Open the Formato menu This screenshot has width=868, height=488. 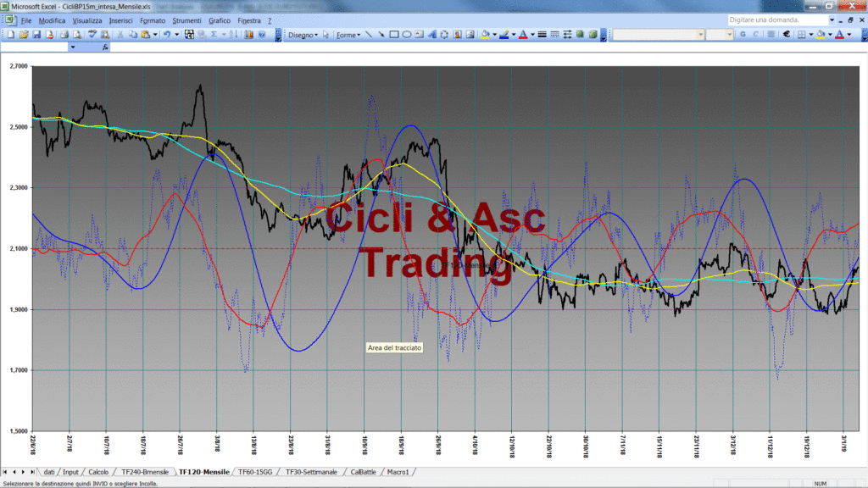click(153, 20)
